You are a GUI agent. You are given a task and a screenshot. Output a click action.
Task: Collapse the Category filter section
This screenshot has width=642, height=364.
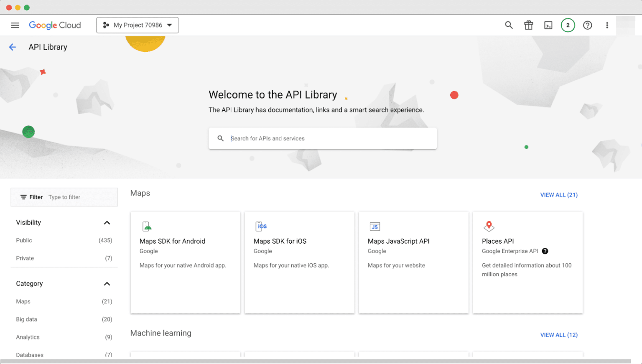click(x=107, y=284)
